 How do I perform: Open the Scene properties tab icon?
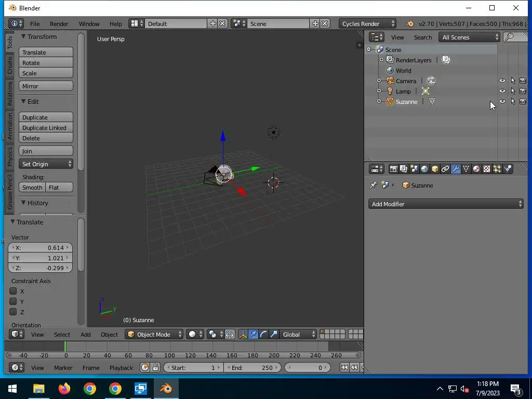[x=414, y=169]
